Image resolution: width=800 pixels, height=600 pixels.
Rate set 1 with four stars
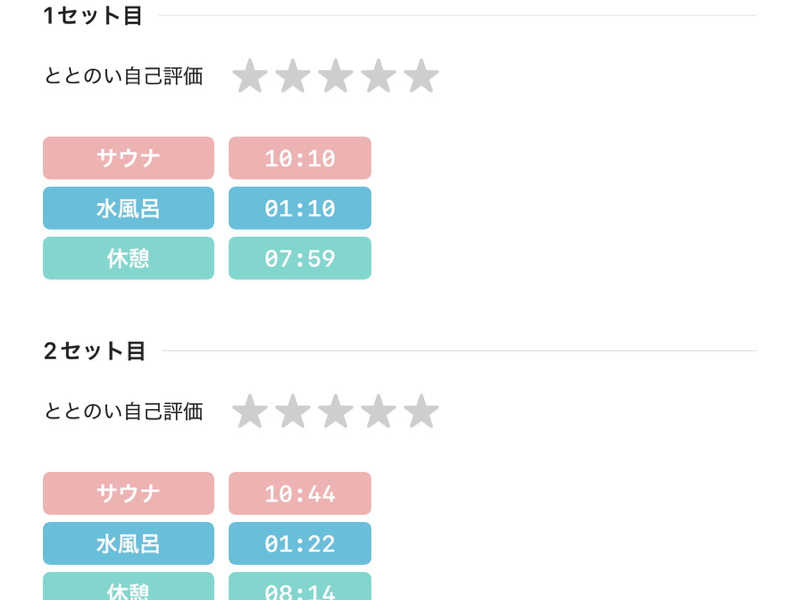pos(378,76)
